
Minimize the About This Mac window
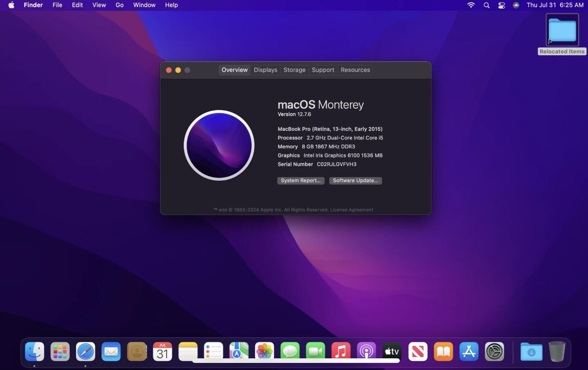pyautogui.click(x=178, y=70)
